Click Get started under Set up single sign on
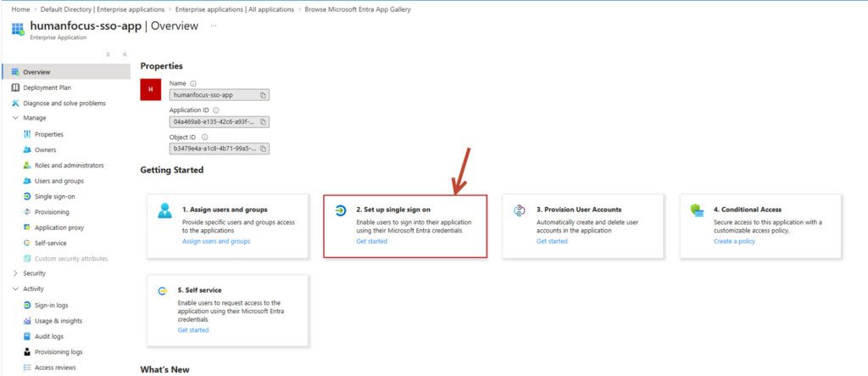The image size is (868, 376). (372, 241)
